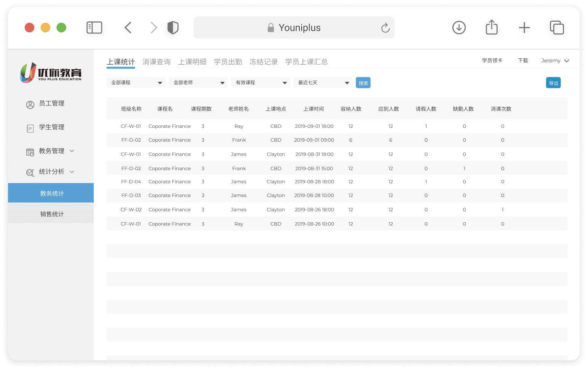The width and height of the screenshot is (588, 370).
Task: Click the CF-W-02 class name cell
Action: (131, 210)
